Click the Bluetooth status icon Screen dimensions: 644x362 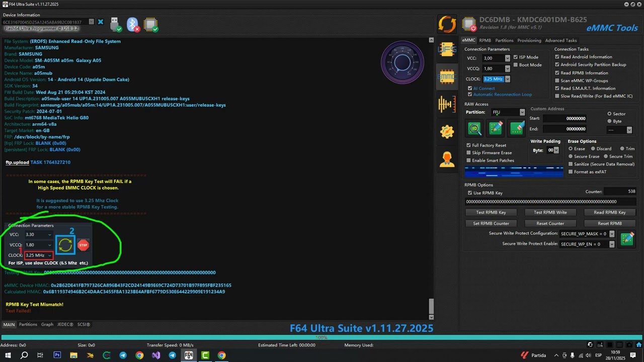point(133,24)
